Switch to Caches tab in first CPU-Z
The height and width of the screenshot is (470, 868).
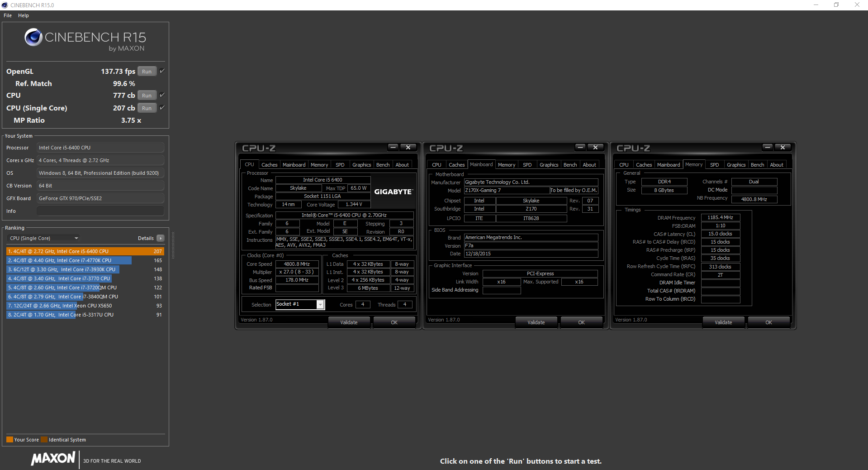pos(269,165)
